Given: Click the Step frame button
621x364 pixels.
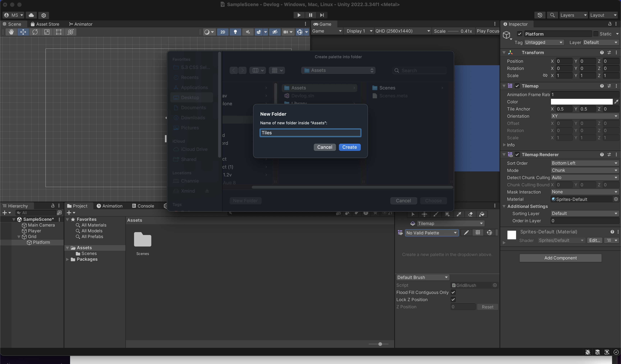Looking at the screenshot, I should coord(322,15).
